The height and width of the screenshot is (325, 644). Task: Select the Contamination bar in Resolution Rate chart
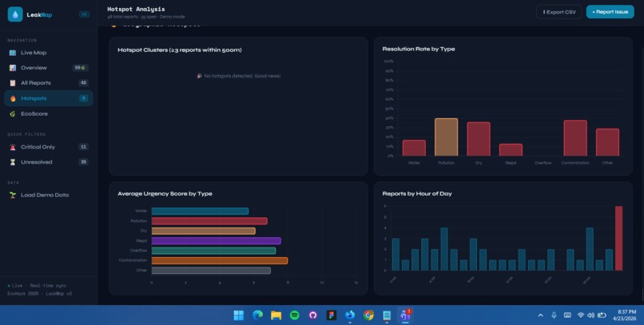pyautogui.click(x=575, y=138)
